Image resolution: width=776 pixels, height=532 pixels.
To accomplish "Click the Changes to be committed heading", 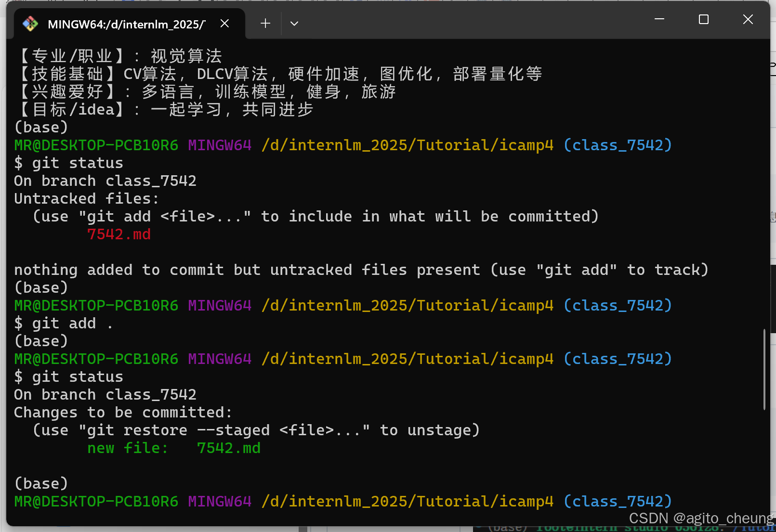I will pos(123,412).
